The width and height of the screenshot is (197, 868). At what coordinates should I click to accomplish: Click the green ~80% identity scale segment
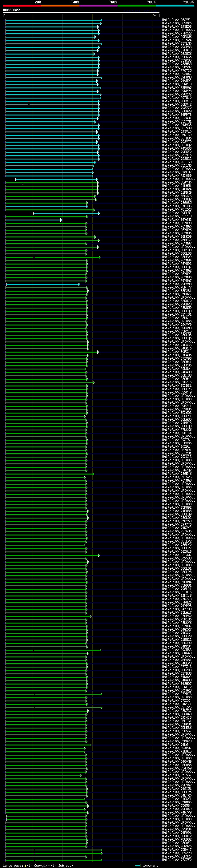[x=137, y=6]
